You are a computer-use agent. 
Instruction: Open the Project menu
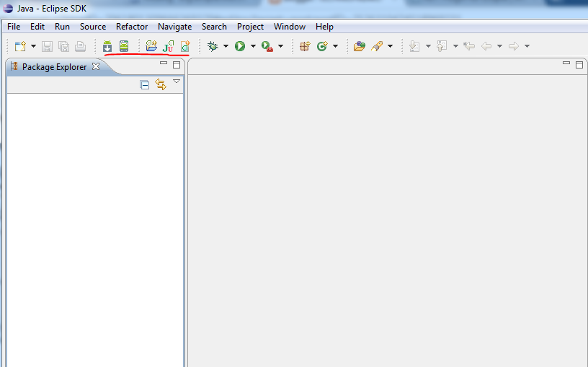click(x=251, y=27)
